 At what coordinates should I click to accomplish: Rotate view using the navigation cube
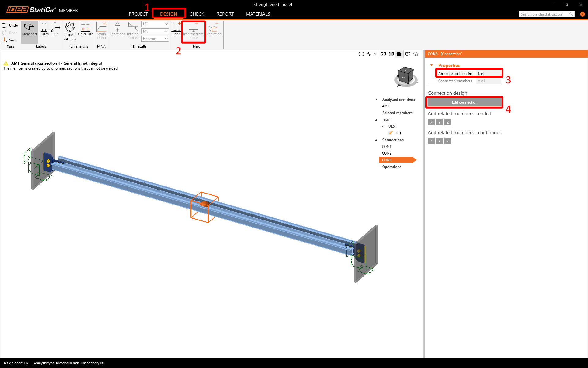pos(406,76)
